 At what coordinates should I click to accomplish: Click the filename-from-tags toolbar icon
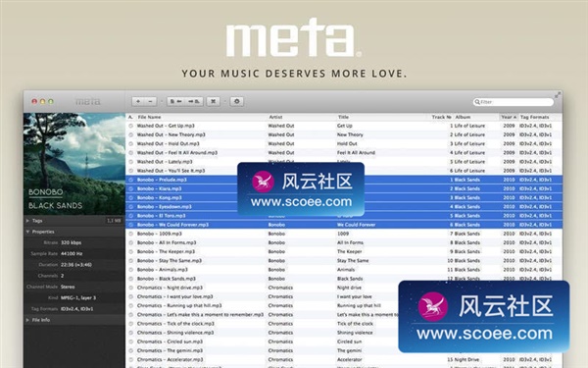coord(194,101)
